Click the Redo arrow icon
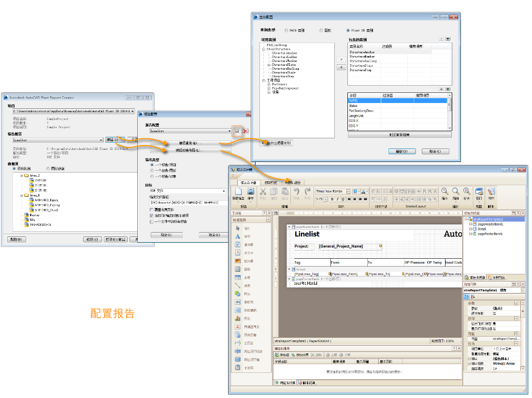The height and width of the screenshot is (398, 532). click(307, 192)
